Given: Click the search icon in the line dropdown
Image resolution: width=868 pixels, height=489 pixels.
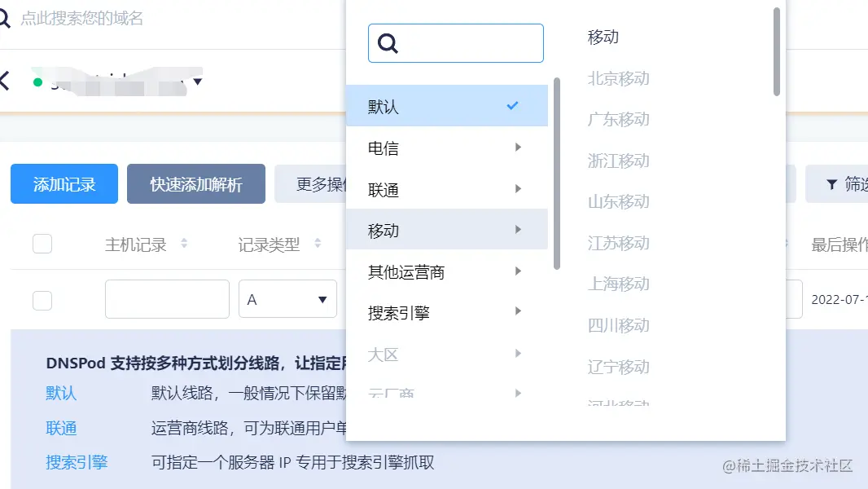Looking at the screenshot, I should (x=388, y=43).
